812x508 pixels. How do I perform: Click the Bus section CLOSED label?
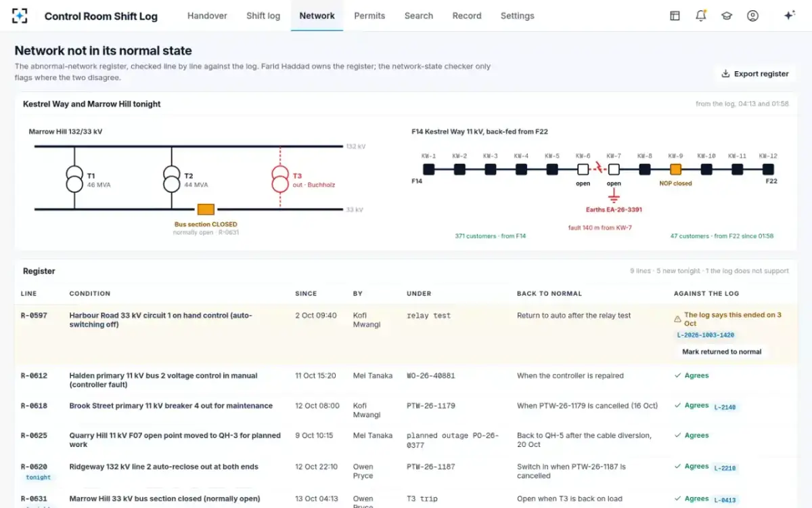click(206, 224)
